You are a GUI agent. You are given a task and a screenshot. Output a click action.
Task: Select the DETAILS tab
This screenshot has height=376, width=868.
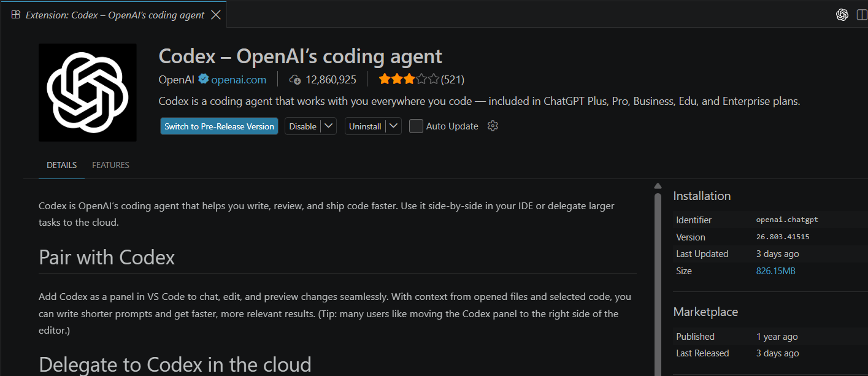[x=61, y=165]
